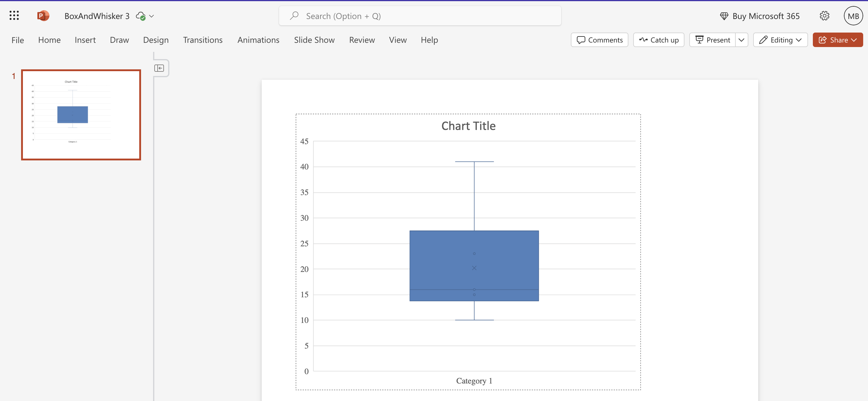The image size is (868, 401).
Task: Click the cloud save indicator icon
Action: 141,15
